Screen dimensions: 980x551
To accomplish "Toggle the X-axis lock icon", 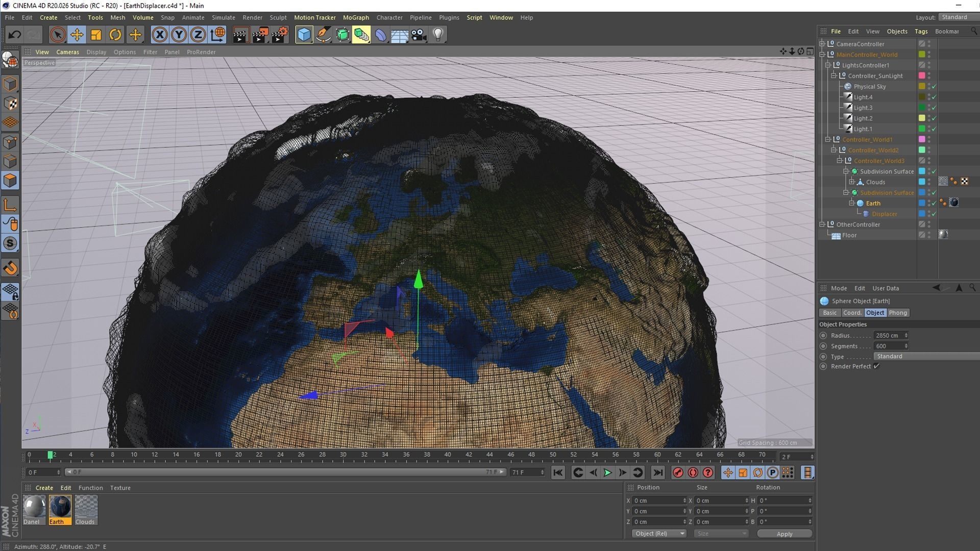I will [159, 35].
